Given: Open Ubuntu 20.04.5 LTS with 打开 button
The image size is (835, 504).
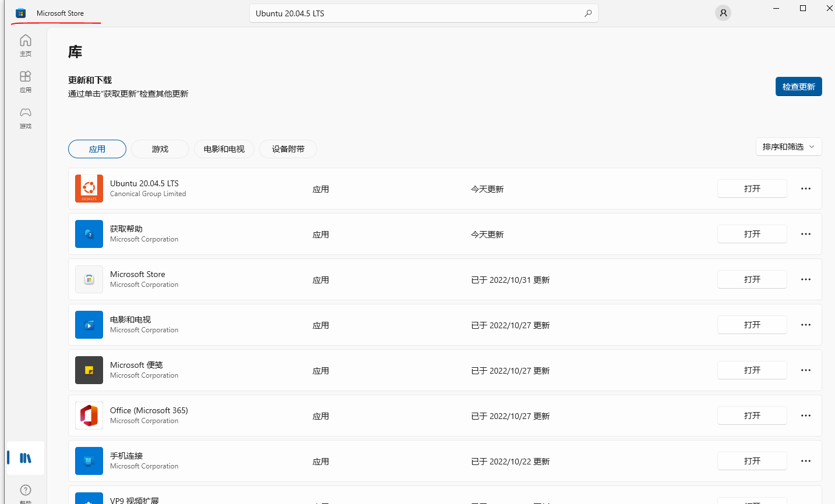Looking at the screenshot, I should point(752,189).
